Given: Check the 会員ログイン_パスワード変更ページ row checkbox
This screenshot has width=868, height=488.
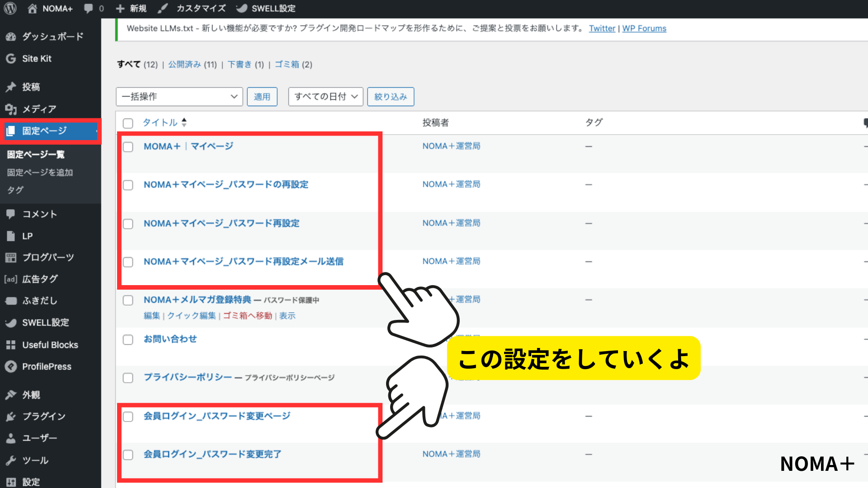Looking at the screenshot, I should point(128,417).
